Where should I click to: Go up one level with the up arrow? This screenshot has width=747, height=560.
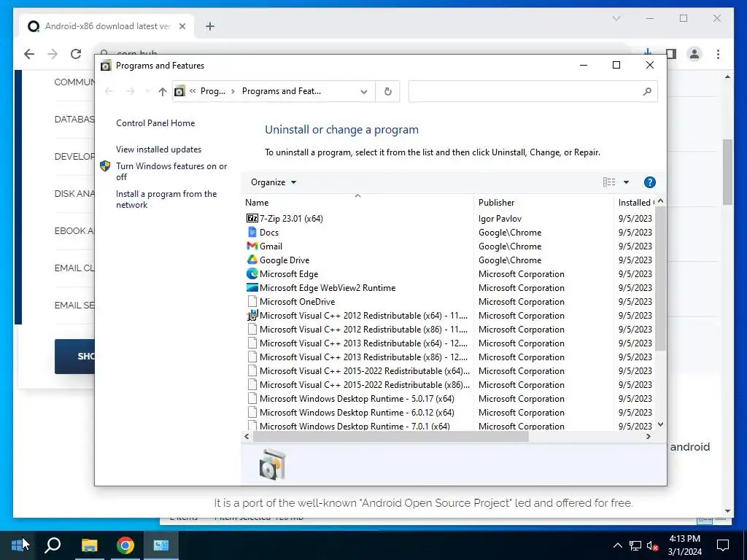coord(163,91)
